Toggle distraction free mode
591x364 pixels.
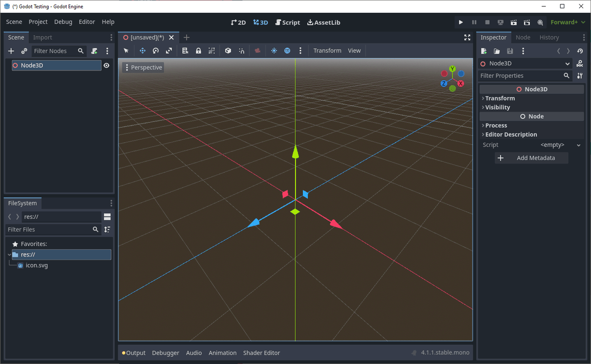pos(467,37)
